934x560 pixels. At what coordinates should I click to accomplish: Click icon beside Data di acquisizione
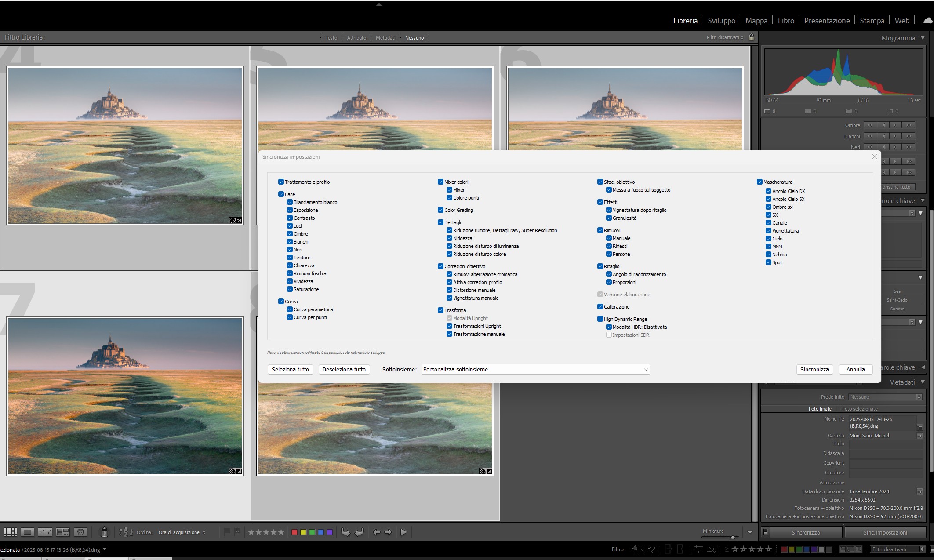919,491
